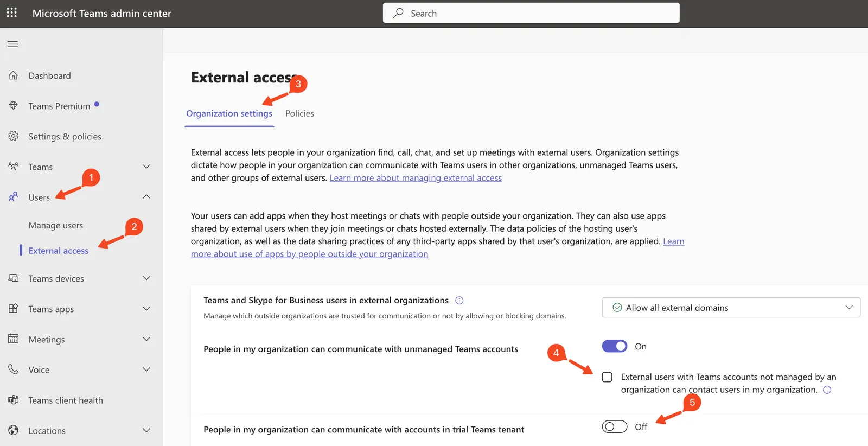
Task: Open Settings & policies menu item
Action: click(65, 136)
